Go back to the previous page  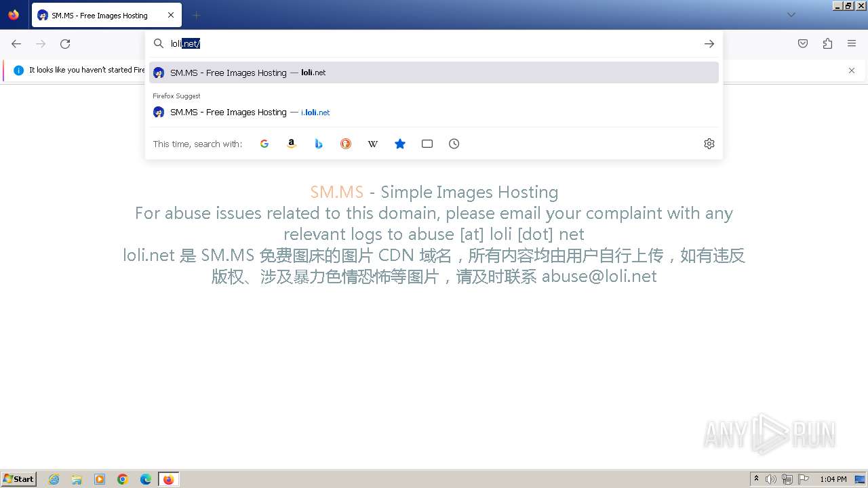[x=16, y=44]
